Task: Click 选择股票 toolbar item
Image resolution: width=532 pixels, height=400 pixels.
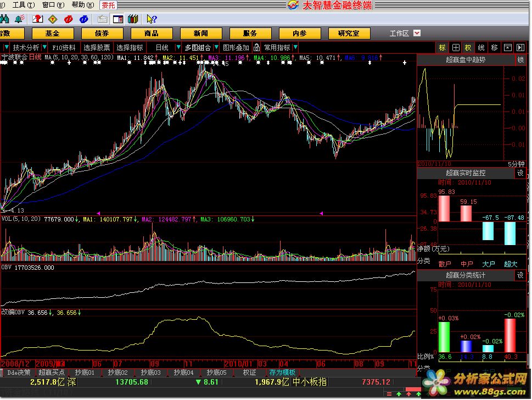Action: pos(97,48)
